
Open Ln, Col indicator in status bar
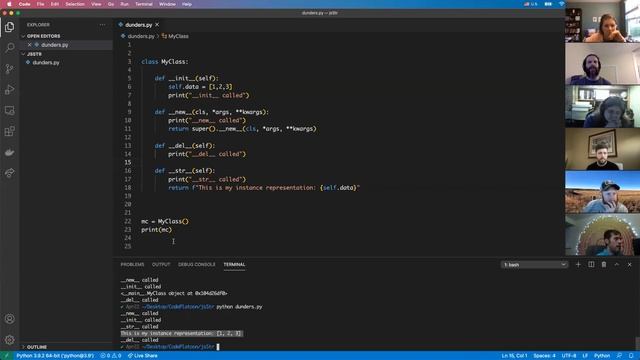coord(514,356)
